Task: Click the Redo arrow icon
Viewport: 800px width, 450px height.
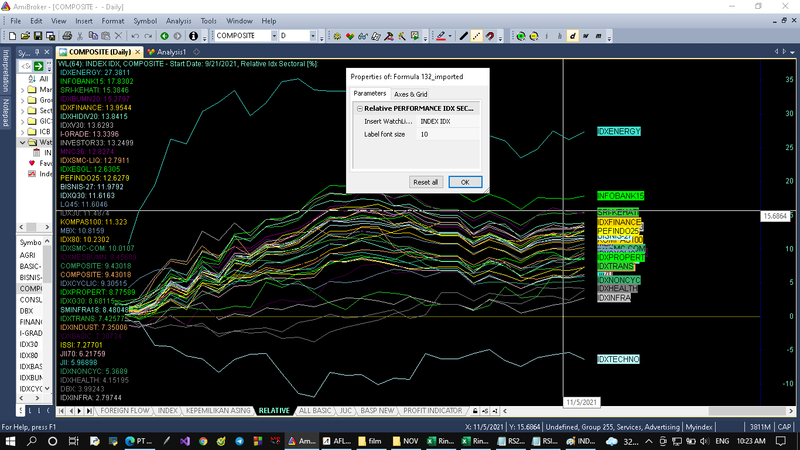Action: [148, 36]
